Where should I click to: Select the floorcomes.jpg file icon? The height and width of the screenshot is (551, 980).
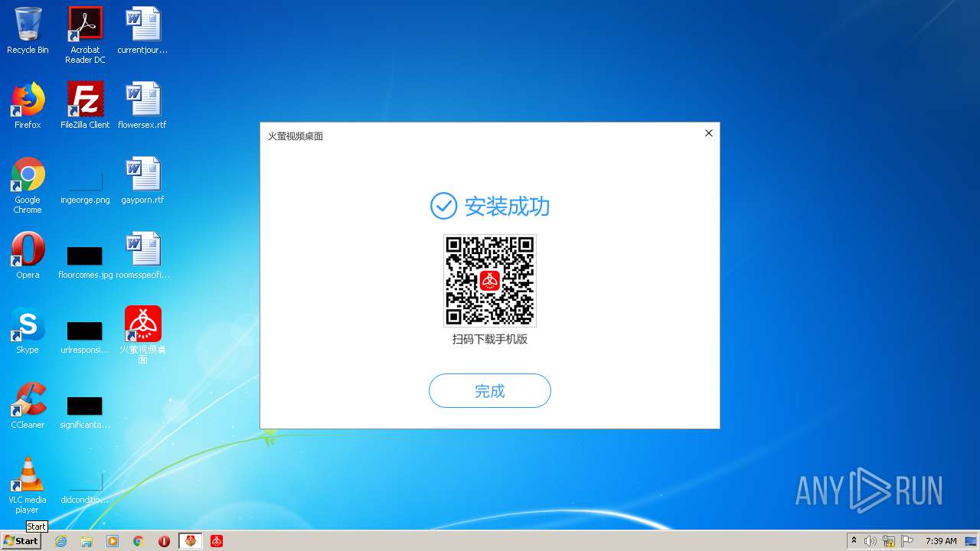point(85,262)
